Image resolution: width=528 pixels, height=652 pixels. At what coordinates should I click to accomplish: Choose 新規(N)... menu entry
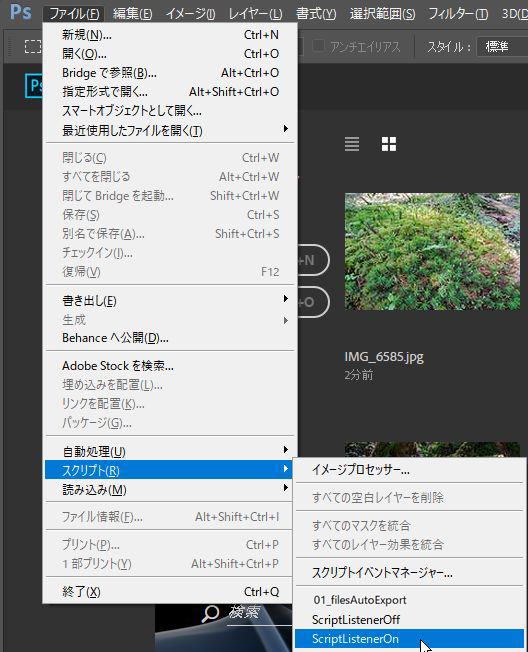(170, 35)
